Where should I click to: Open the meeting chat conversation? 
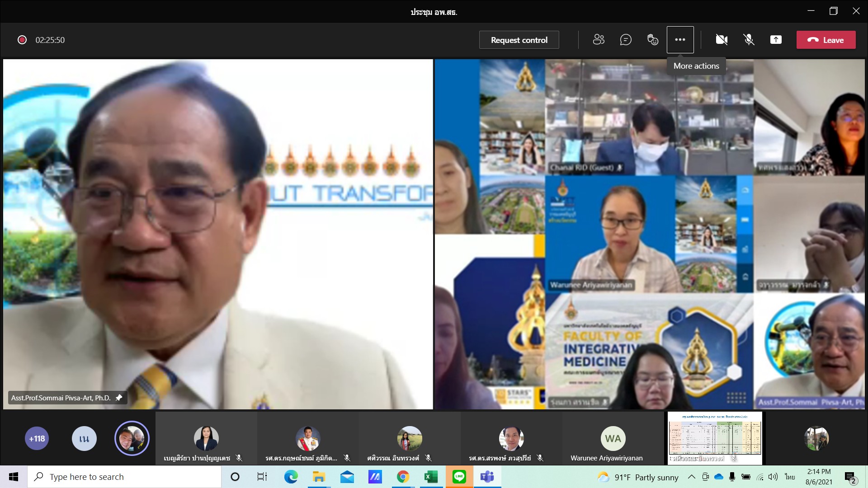pos(626,40)
